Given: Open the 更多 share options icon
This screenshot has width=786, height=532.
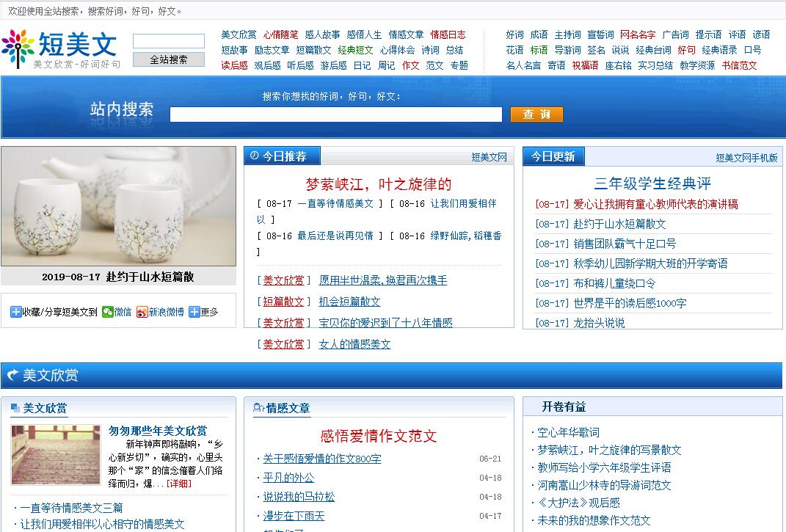Looking at the screenshot, I should (x=194, y=312).
